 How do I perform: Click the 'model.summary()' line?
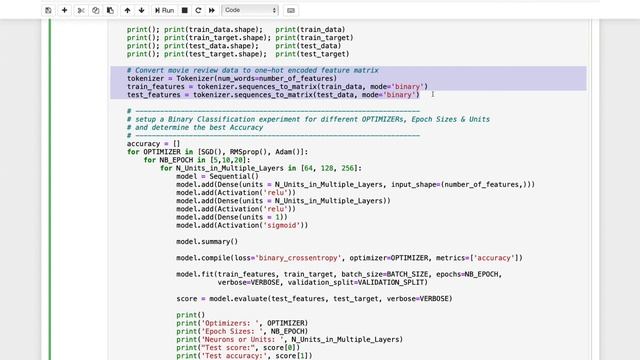[207, 242]
